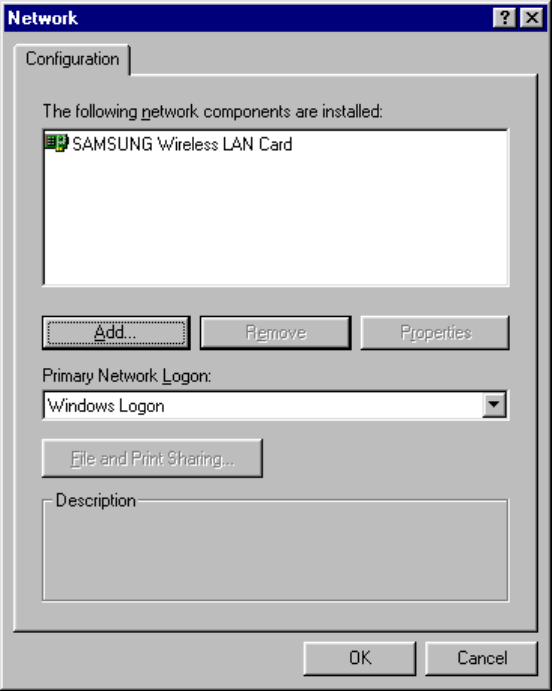552x691 pixels.
Task: Click blank gray area beside File and Print Sharing
Action: pyautogui.click(x=385, y=458)
